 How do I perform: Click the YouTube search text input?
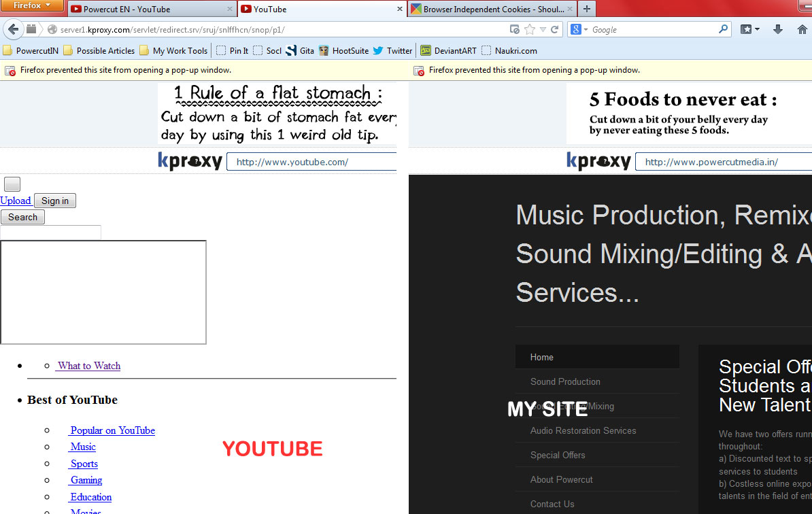click(51, 233)
